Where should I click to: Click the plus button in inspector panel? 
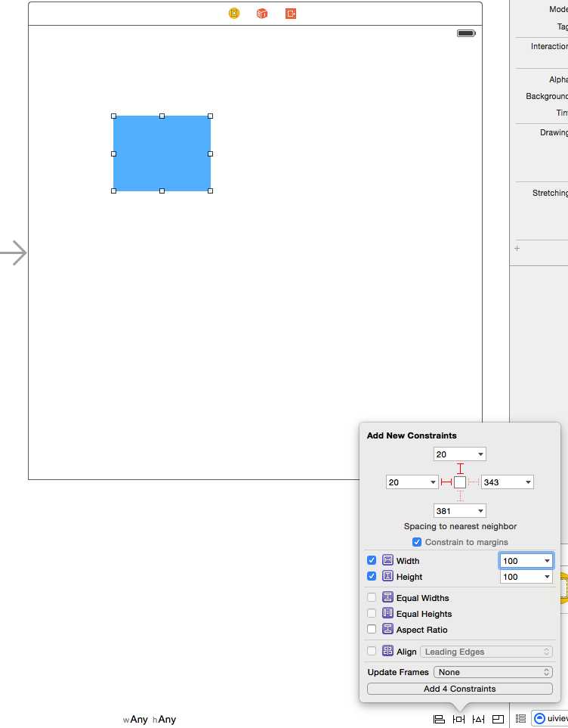click(517, 249)
